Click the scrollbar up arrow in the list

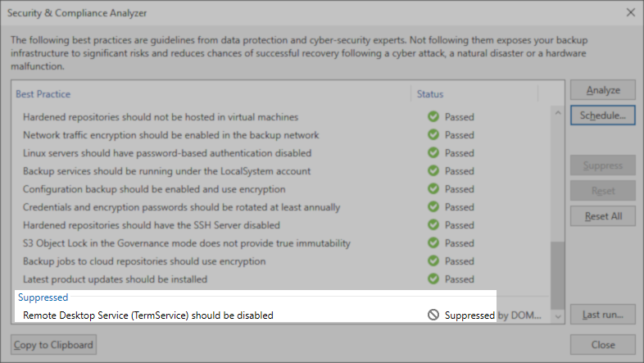pyautogui.click(x=558, y=112)
